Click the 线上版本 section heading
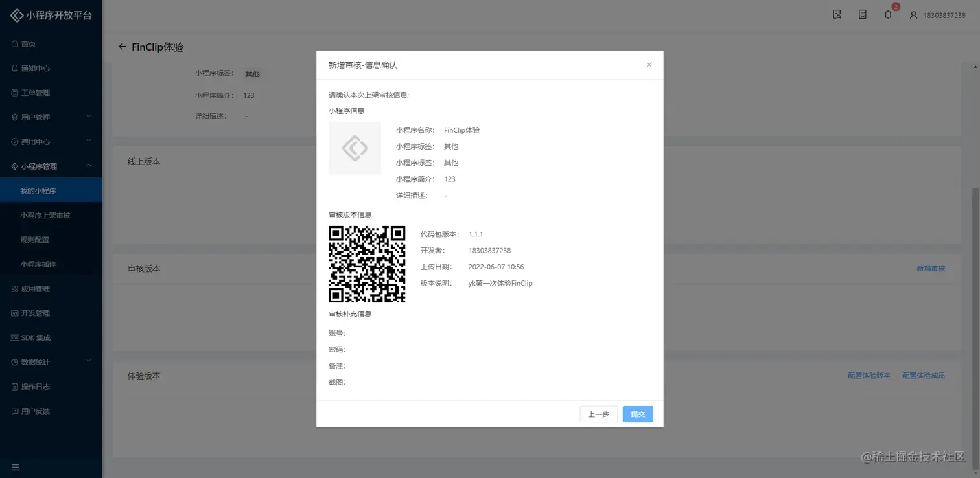Screen dimensions: 980x478 (144, 161)
